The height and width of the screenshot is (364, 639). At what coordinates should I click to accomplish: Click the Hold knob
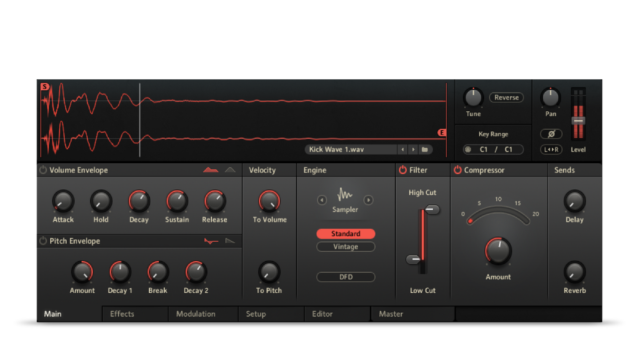coord(101,202)
